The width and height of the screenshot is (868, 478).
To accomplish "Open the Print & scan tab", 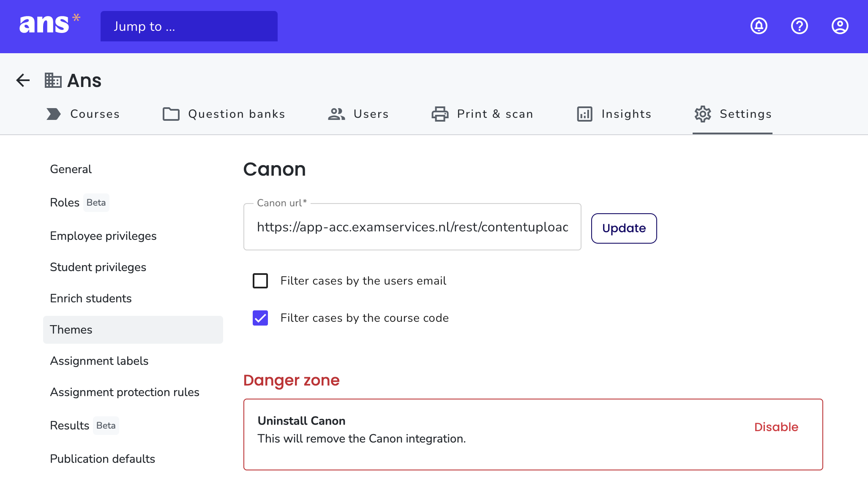I will click(x=482, y=114).
